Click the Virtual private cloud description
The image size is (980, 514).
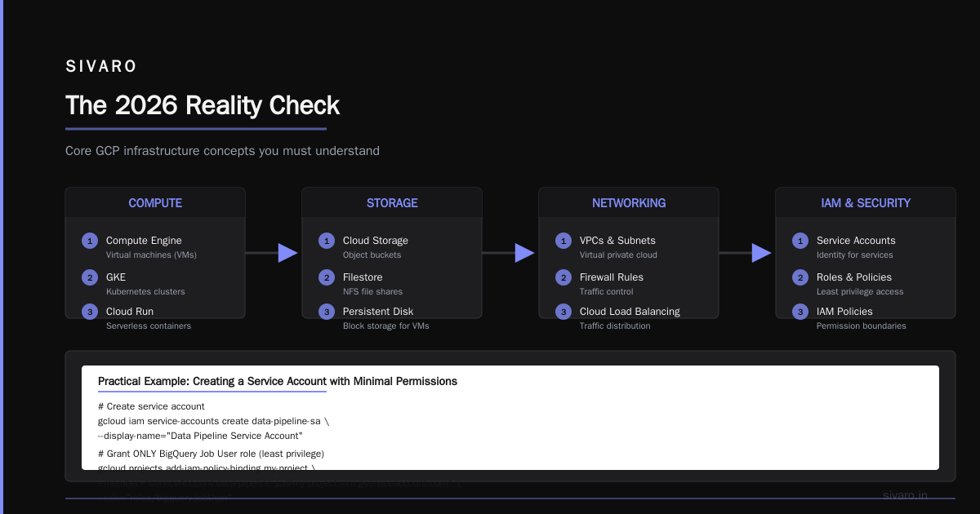[618, 255]
